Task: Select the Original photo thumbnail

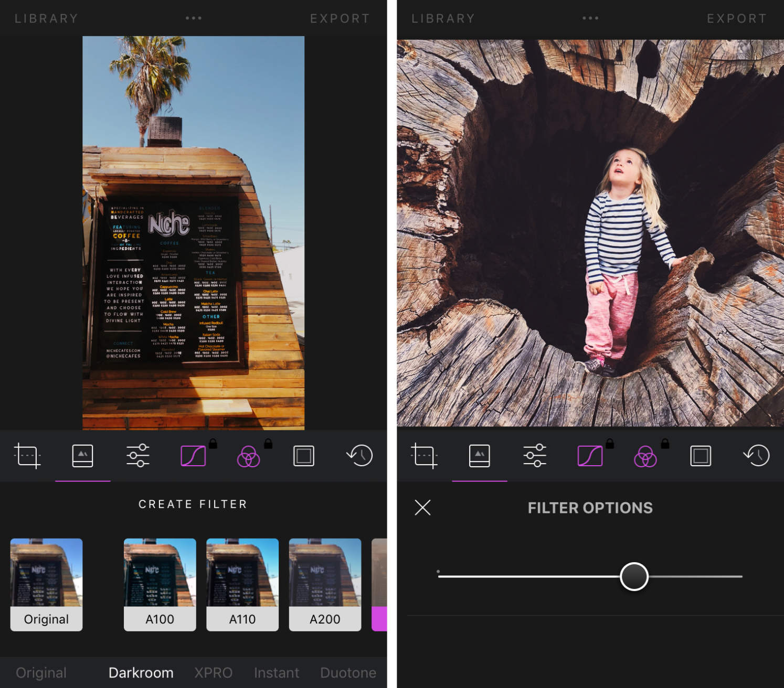Action: tap(46, 585)
